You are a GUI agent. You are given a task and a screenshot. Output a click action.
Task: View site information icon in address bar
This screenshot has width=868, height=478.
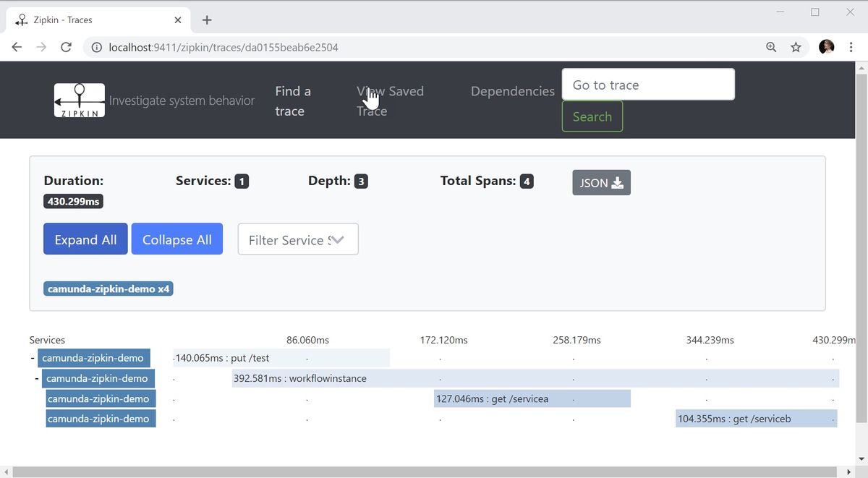(96, 48)
